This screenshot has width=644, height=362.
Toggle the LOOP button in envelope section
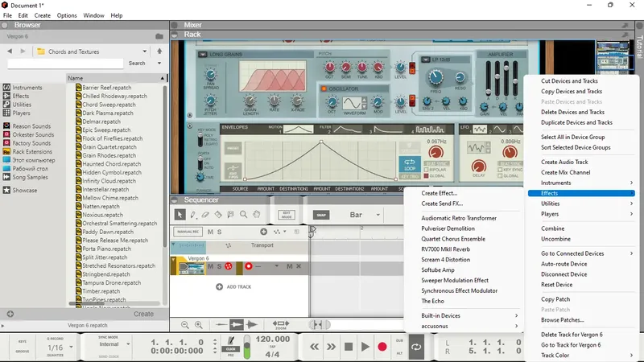click(x=410, y=164)
